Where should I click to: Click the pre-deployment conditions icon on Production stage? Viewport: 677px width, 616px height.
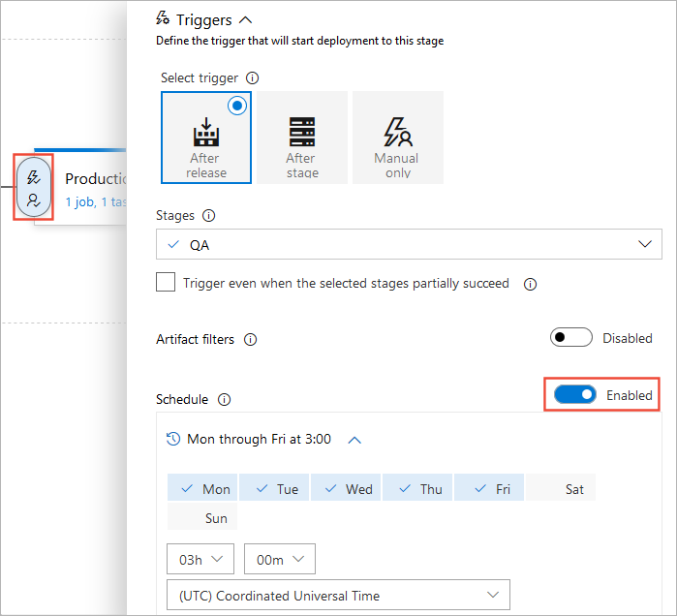pyautogui.click(x=34, y=187)
